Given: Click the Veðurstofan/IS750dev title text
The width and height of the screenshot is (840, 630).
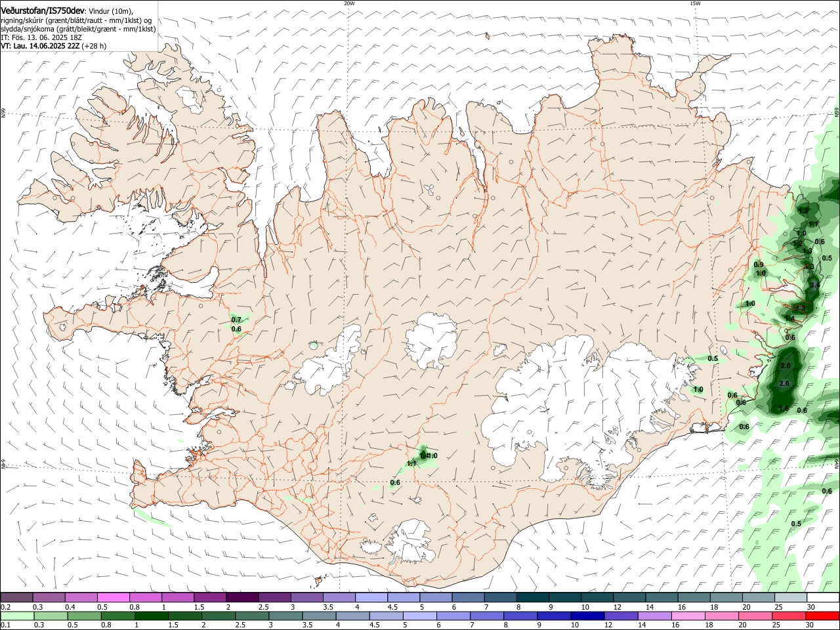Looking at the screenshot, I should 43,10.
